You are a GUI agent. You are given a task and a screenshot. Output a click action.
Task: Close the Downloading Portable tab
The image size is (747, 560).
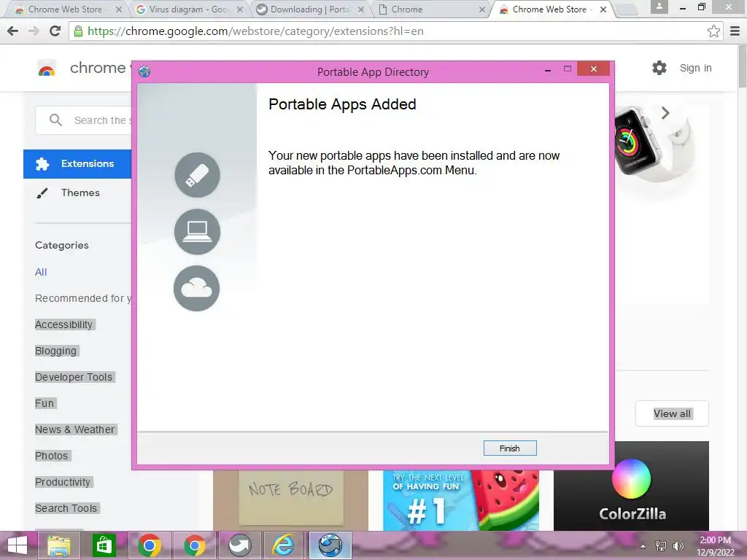coord(361,9)
